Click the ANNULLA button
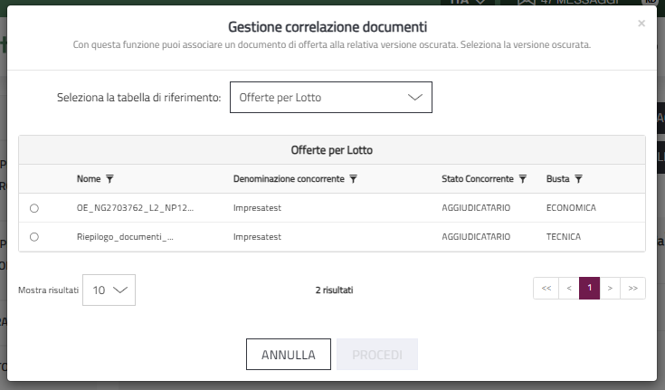Image resolution: width=665 pixels, height=390 pixels. pos(288,354)
